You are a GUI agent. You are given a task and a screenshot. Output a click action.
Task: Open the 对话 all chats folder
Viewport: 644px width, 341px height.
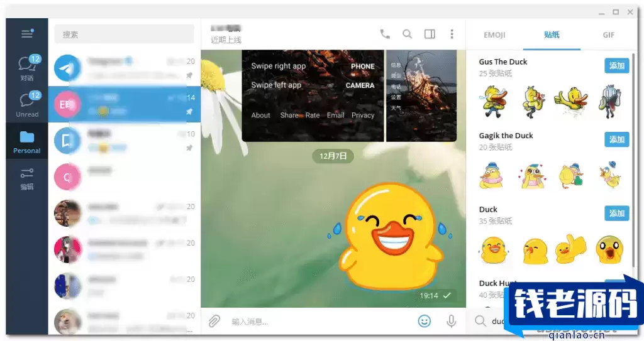27,68
